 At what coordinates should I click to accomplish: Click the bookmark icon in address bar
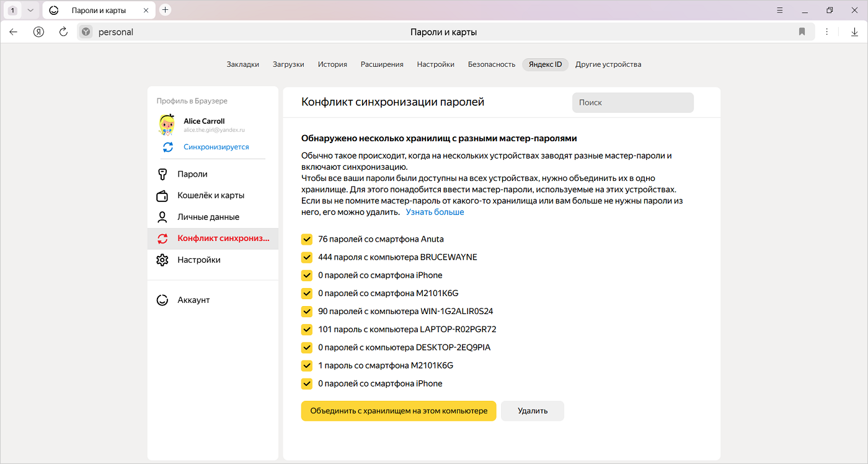click(802, 32)
